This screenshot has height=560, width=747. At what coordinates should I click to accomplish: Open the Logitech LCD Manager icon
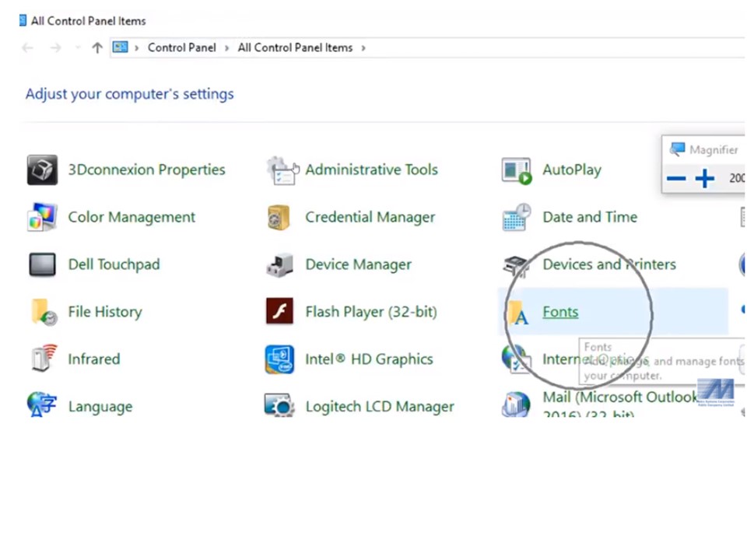click(x=279, y=404)
